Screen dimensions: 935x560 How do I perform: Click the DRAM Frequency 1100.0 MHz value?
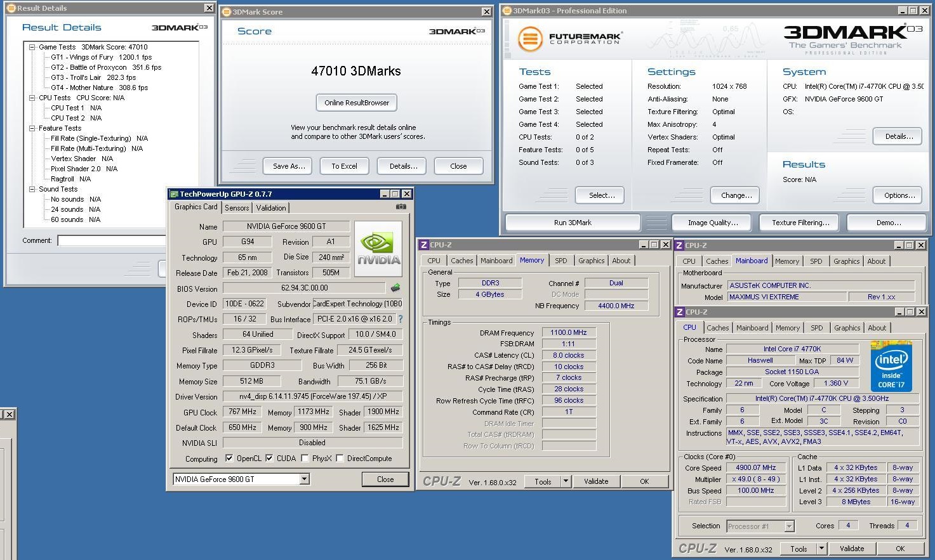(x=569, y=332)
